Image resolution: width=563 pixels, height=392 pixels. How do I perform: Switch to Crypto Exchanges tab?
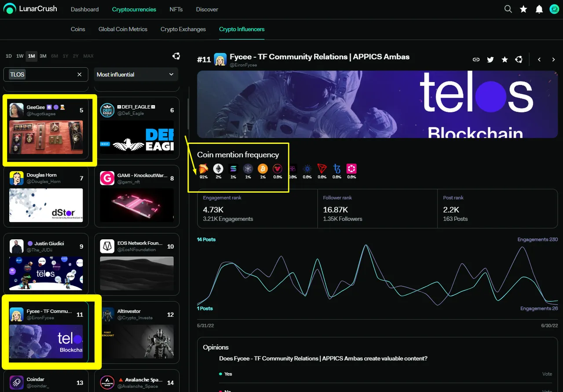click(183, 29)
